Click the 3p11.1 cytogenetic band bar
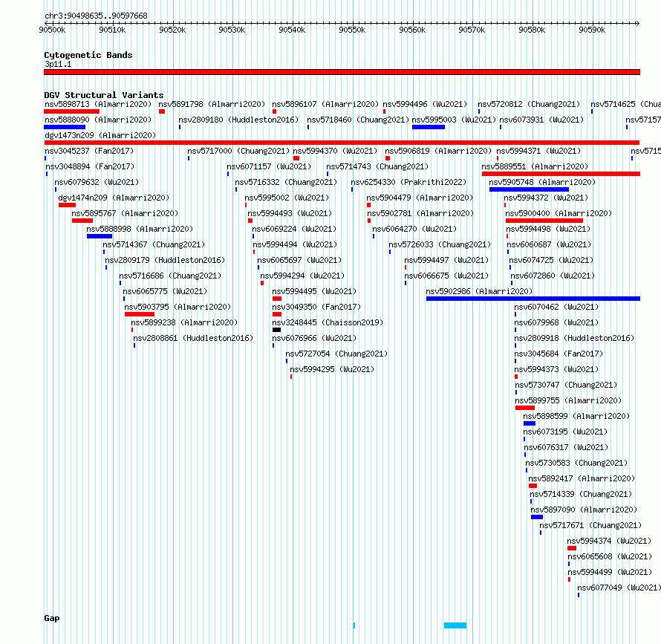This screenshot has height=644, width=661. (342, 72)
